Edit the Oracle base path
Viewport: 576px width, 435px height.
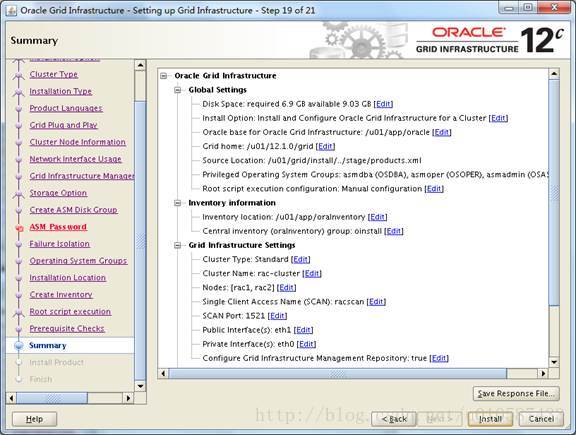442,132
